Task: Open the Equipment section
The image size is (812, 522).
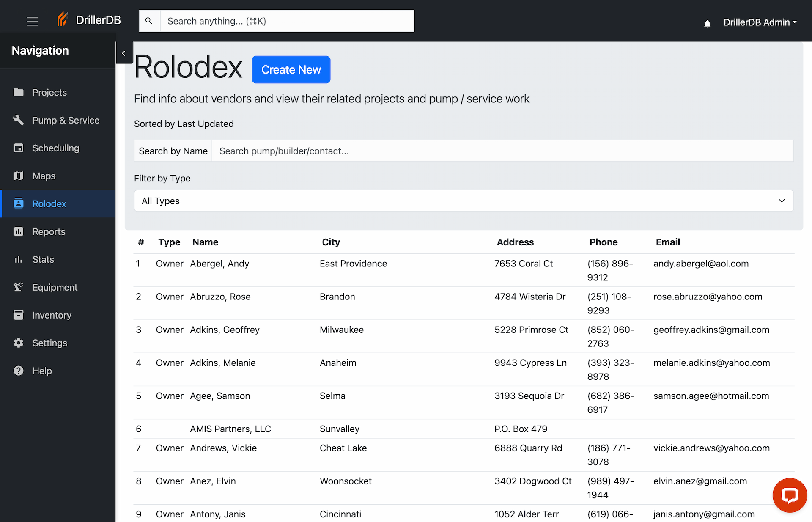Action: coord(55,287)
